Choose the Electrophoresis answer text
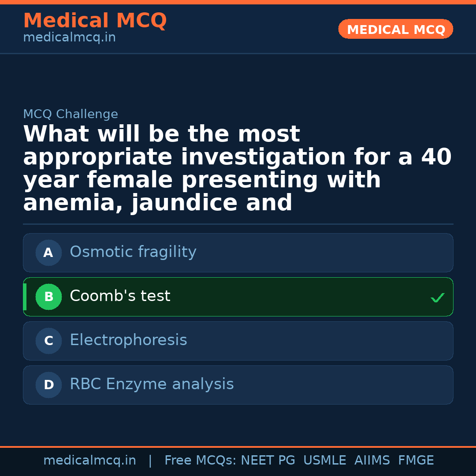476x476 pixels. pyautogui.click(x=128, y=340)
